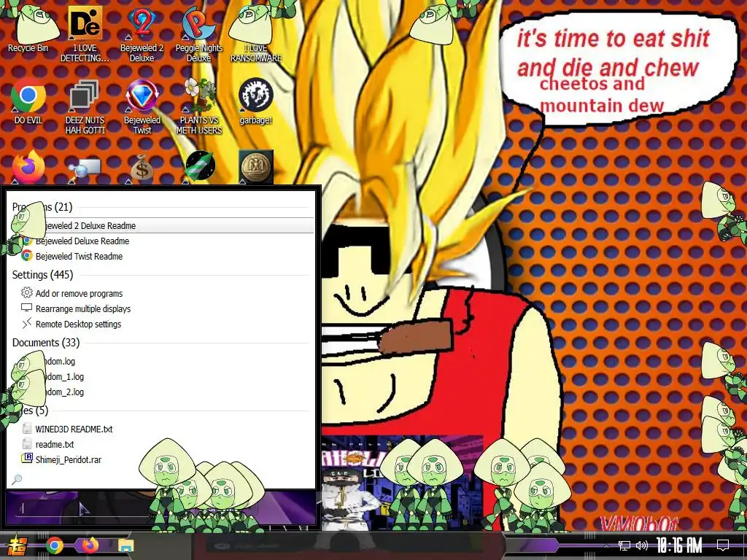Open Rearrange multiple displays setting
This screenshot has width=747, height=560.
(163, 308)
